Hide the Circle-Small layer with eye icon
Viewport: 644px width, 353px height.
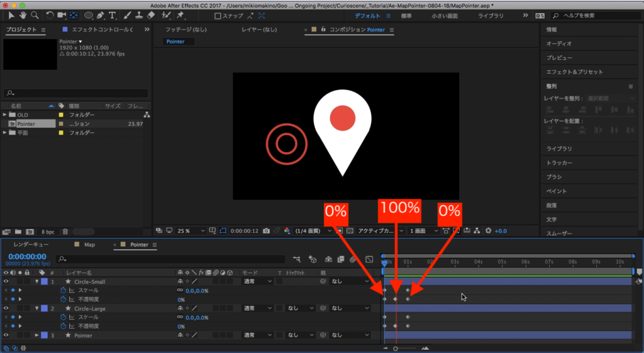[x=6, y=282]
